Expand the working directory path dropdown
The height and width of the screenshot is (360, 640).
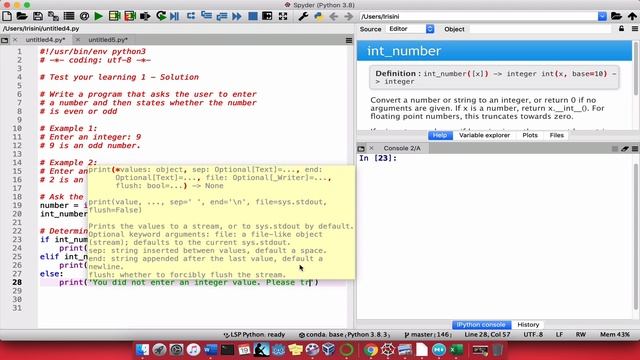(602, 16)
